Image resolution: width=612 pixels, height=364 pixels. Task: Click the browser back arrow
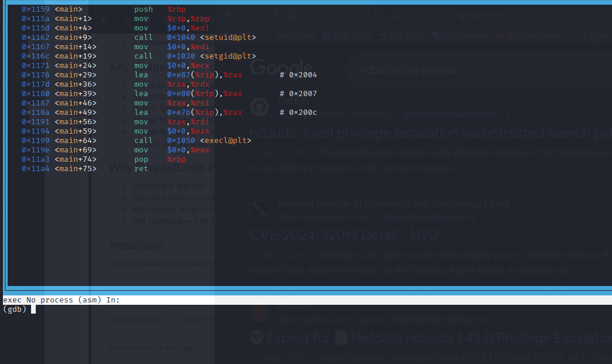(231, 14)
